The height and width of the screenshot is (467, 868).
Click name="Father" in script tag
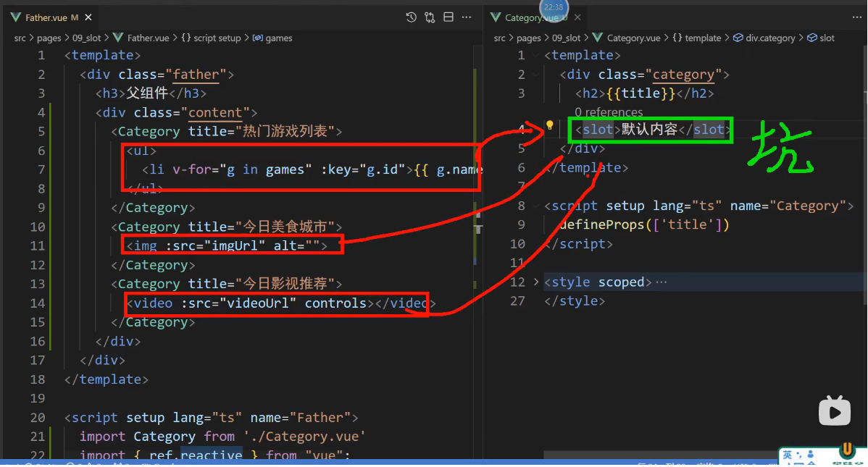coord(300,418)
